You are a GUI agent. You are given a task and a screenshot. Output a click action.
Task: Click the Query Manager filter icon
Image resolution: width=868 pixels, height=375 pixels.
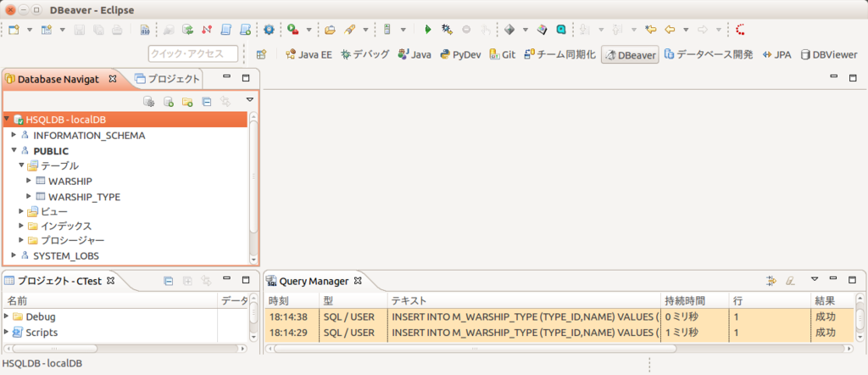tap(771, 281)
